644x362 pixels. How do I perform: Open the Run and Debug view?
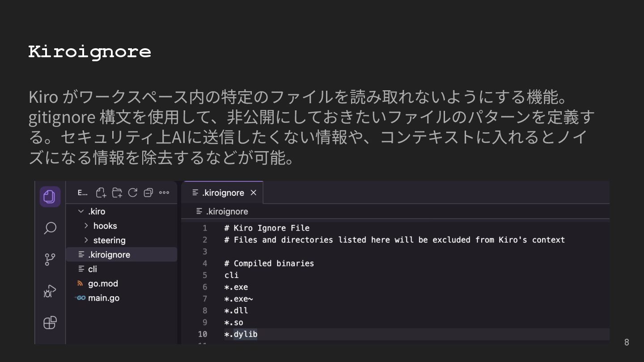click(x=50, y=291)
